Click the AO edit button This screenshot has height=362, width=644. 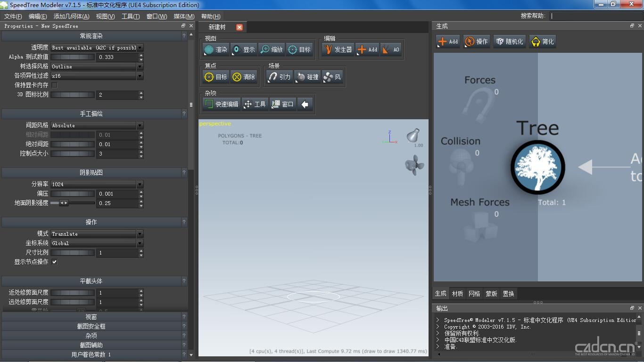point(391,49)
